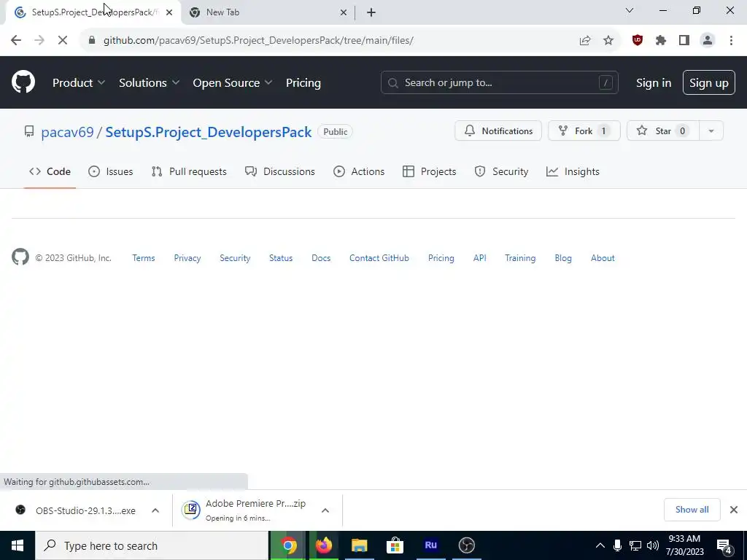
Task: Open the Pull requests tab
Action: coord(189,171)
